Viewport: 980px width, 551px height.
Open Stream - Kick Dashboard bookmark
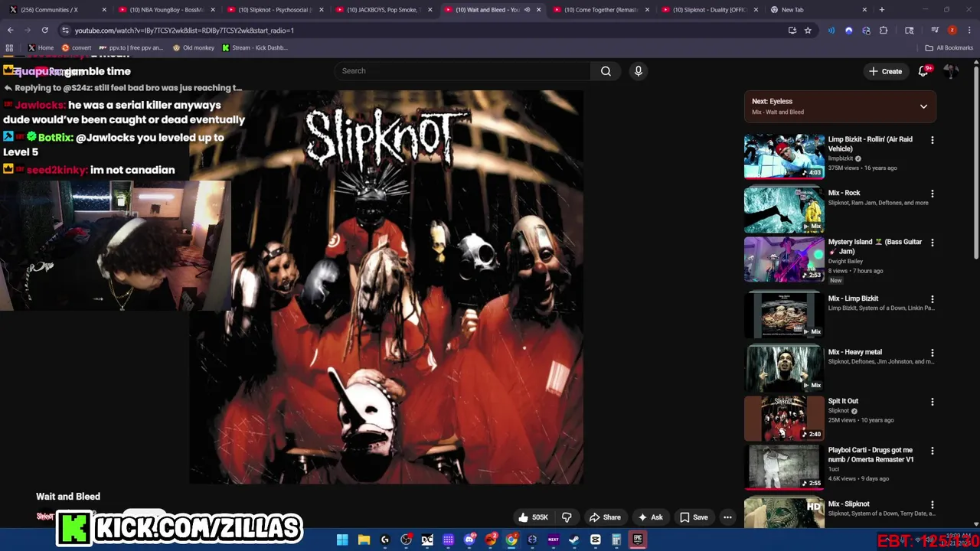(x=255, y=47)
